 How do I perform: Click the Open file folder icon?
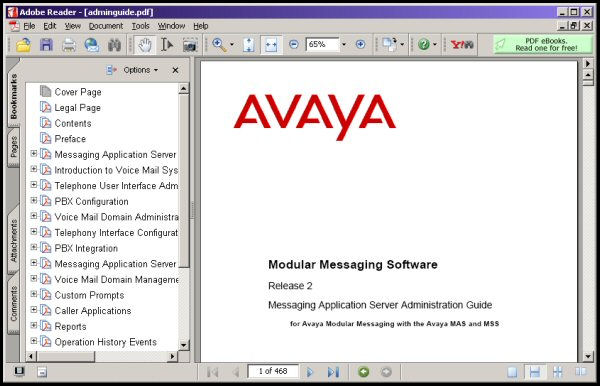23,45
